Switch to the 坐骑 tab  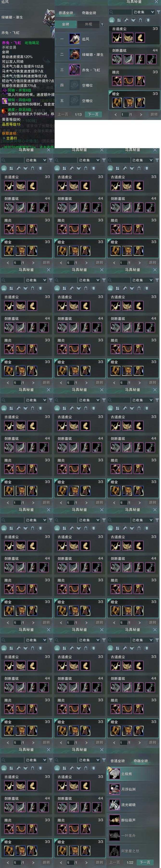pos(66,24)
